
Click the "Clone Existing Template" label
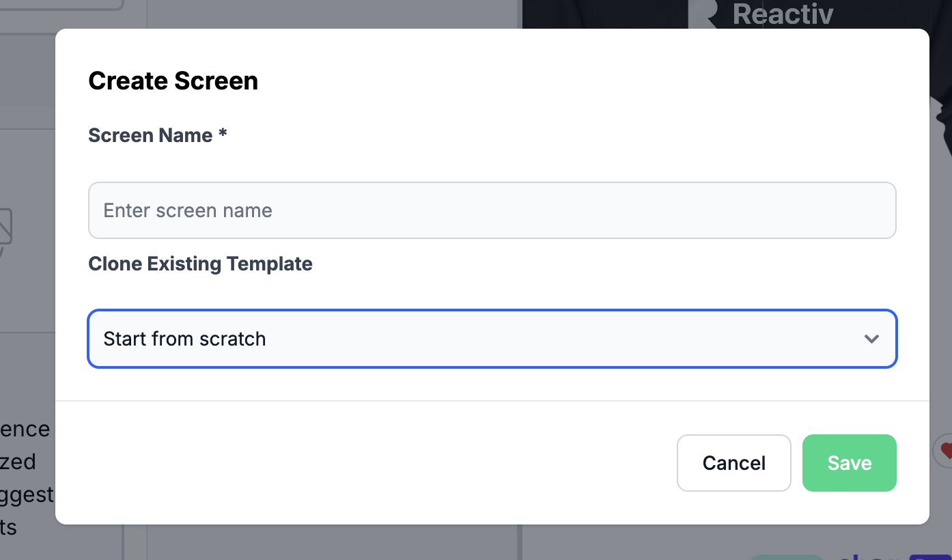[x=200, y=264]
